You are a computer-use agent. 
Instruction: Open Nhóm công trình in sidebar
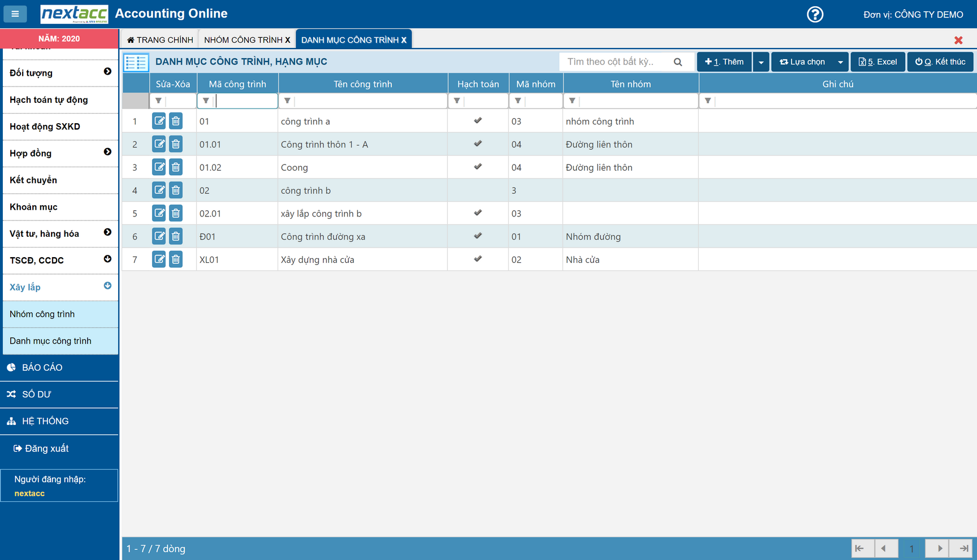click(42, 314)
